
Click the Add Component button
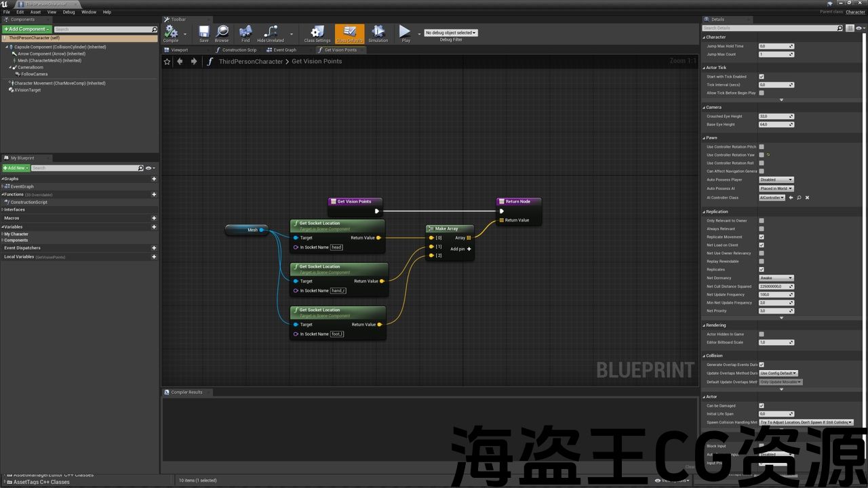pos(26,29)
